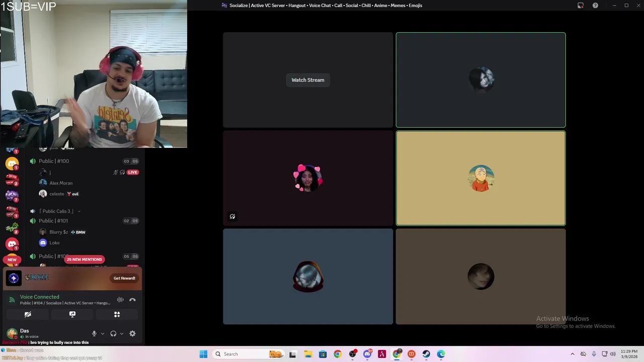Open the 25 NEW MENTIONS indicator
Viewport: 644px width, 362px height.
[85, 259]
